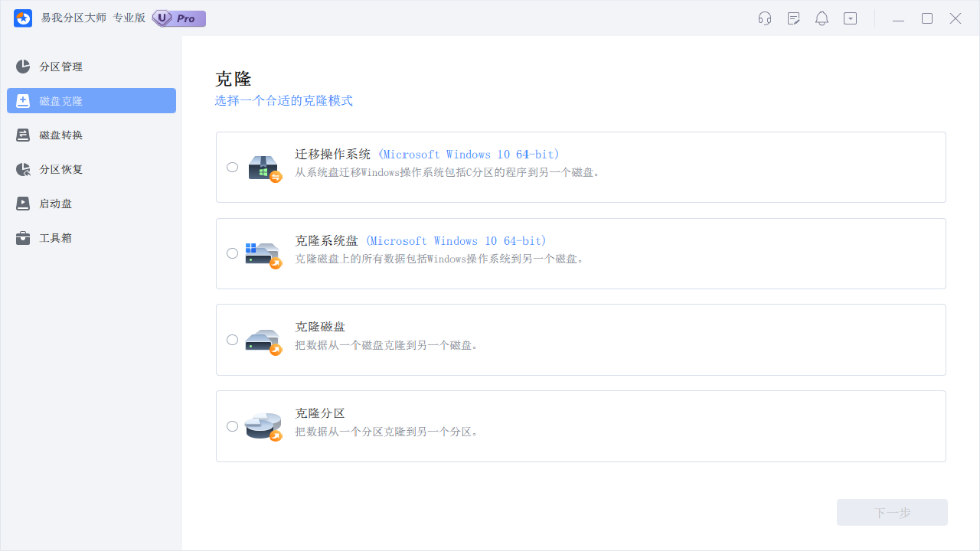点击侧边栏的磁盘转换图标

tap(23, 135)
